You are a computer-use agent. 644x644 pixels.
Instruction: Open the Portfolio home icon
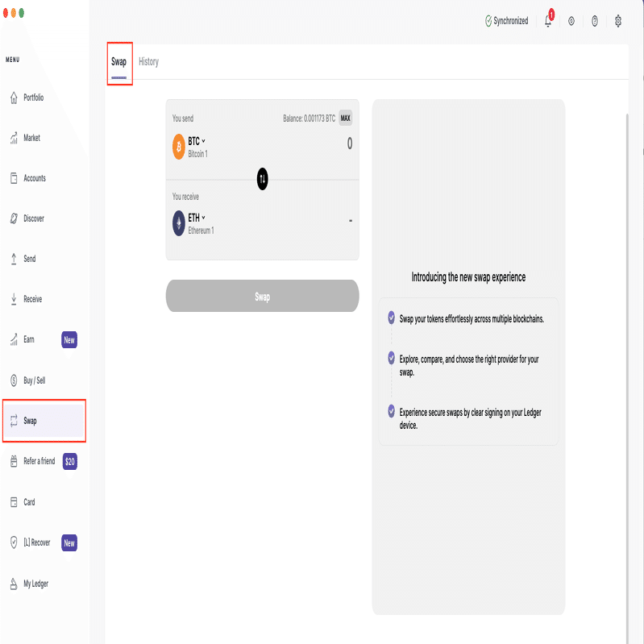(14, 98)
